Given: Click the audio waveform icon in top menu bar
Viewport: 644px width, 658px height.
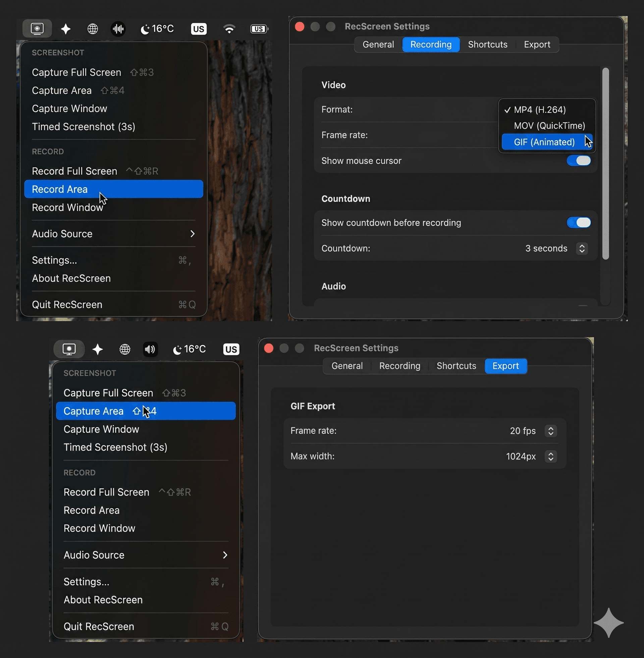Looking at the screenshot, I should (x=118, y=29).
